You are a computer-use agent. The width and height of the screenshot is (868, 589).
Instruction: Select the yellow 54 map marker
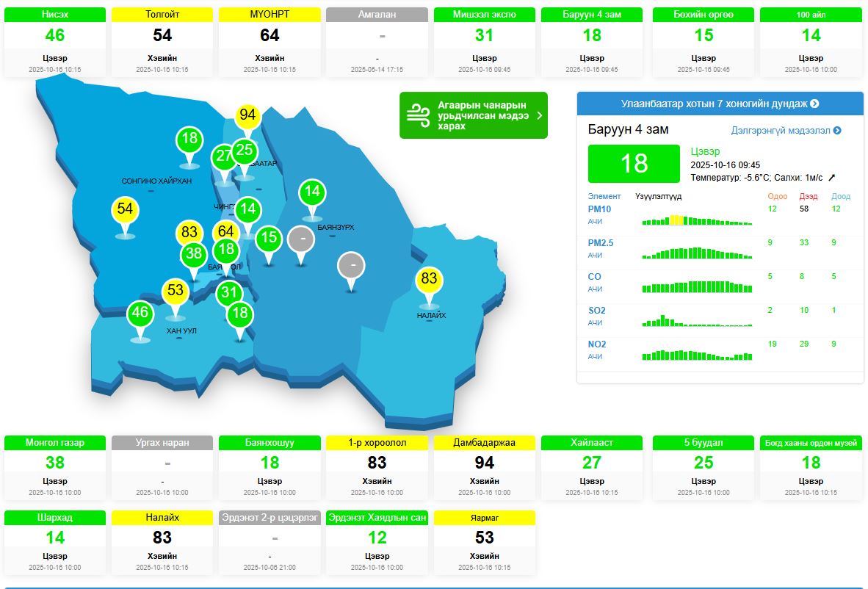(125, 209)
